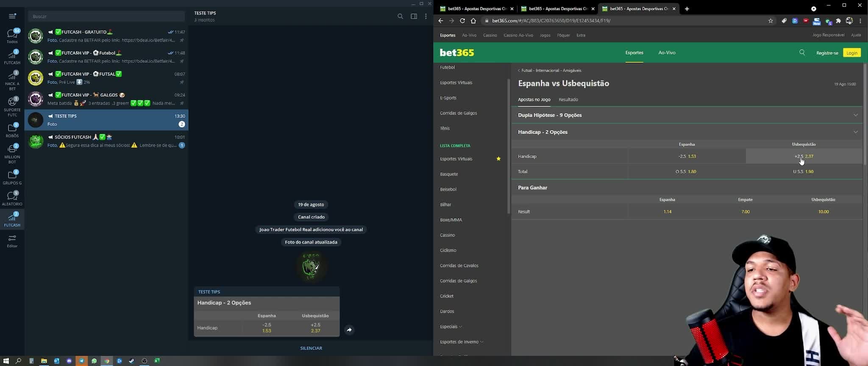Switch to the Resultado tab
The height and width of the screenshot is (366, 868).
568,100
